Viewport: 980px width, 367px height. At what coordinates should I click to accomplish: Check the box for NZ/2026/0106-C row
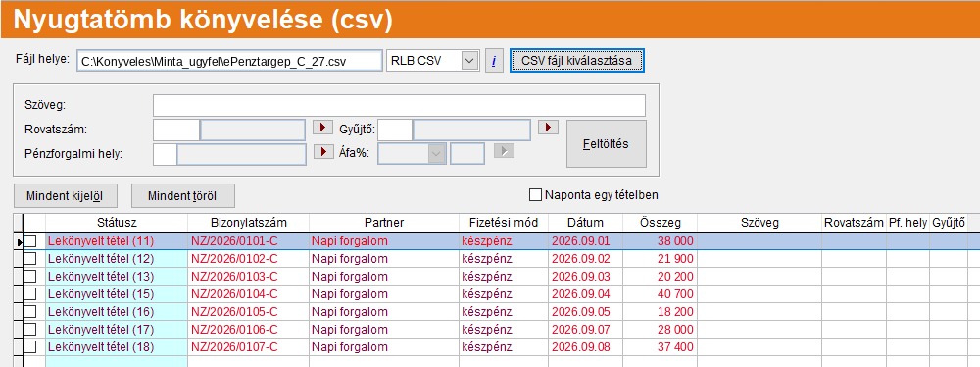tap(30, 329)
